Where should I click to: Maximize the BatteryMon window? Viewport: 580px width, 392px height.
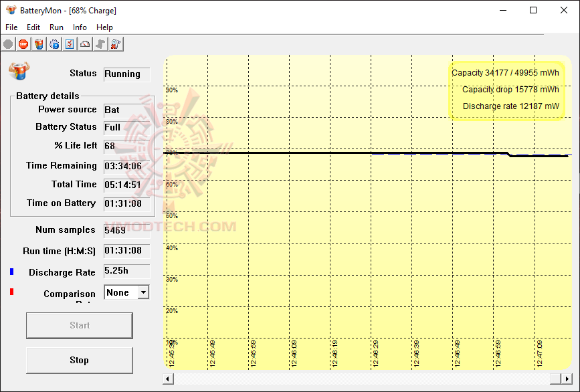[x=533, y=10]
